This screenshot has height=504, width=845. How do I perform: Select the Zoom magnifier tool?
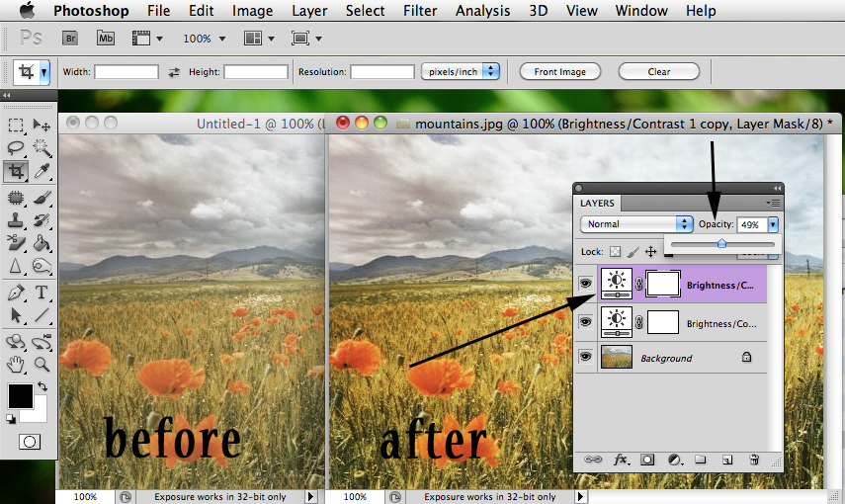tap(42, 365)
